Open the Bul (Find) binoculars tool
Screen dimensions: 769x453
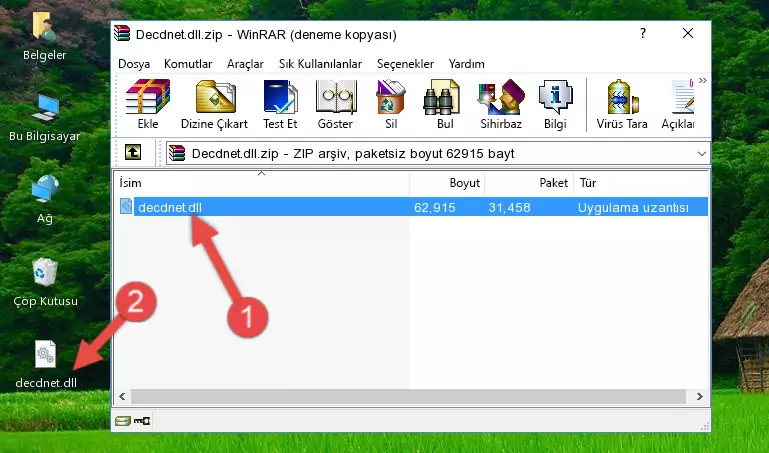[x=444, y=104]
